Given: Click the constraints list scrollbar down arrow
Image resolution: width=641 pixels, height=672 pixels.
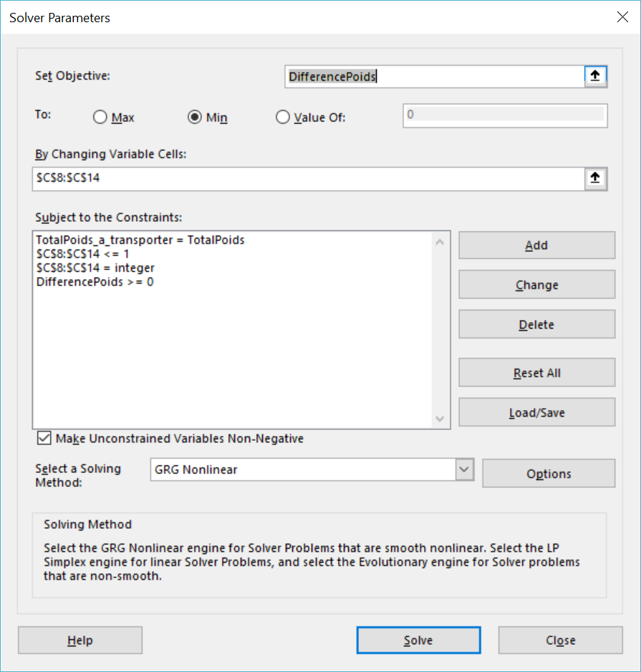Looking at the screenshot, I should click(x=440, y=419).
